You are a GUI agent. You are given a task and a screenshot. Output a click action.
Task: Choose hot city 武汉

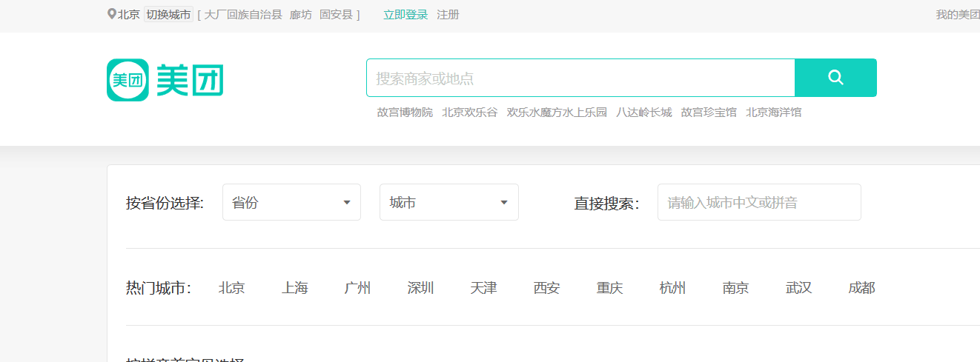point(798,288)
